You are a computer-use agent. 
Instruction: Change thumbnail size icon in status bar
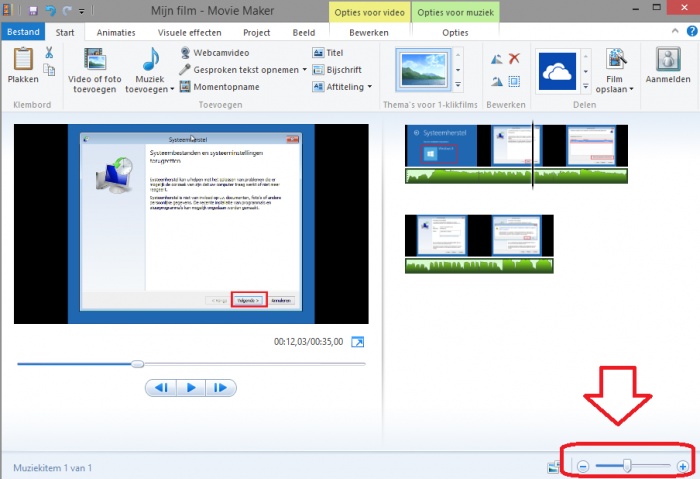[554, 467]
